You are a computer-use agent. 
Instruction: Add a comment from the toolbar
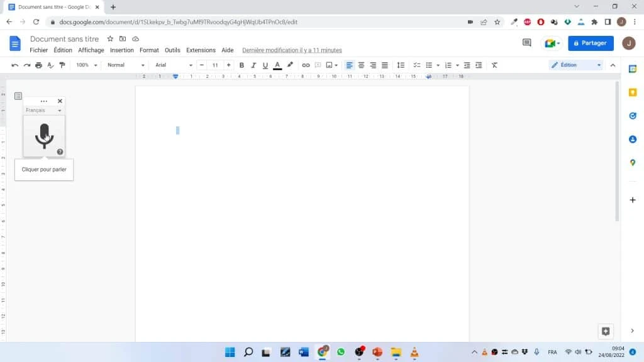[318, 65]
